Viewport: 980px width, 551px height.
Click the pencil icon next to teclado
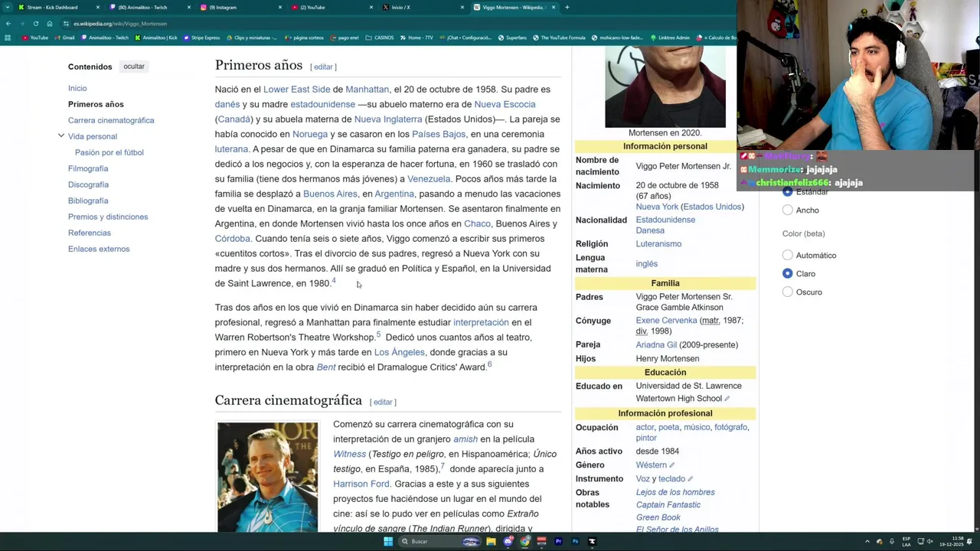(690, 479)
